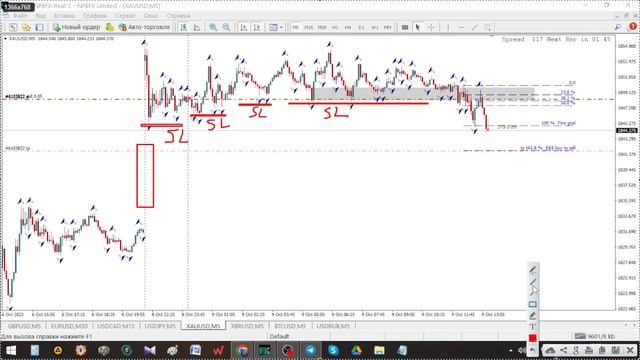Screen dimensions: 640x360
Task: Close the screenshot tool with X button
Action: [630, 350]
